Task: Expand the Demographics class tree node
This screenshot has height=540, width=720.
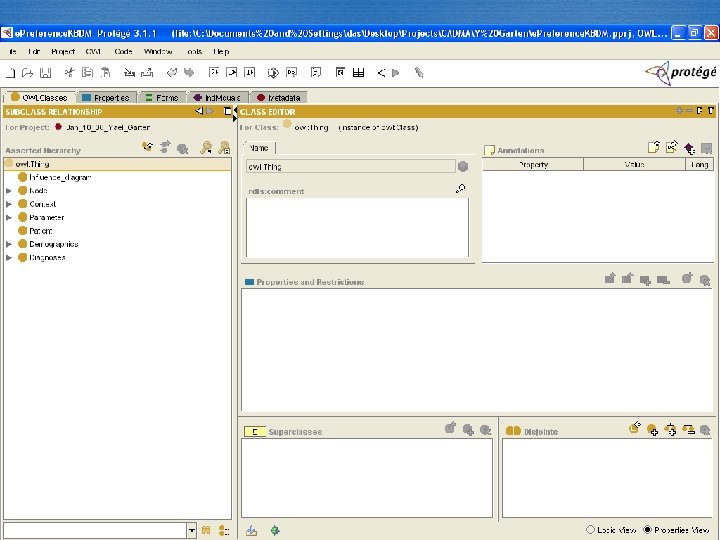Action: (9, 244)
